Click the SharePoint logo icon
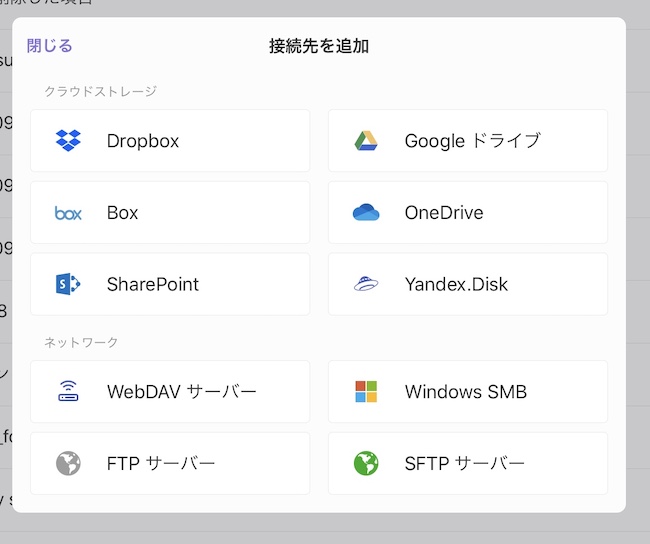Image resolution: width=650 pixels, height=544 pixels. [68, 284]
